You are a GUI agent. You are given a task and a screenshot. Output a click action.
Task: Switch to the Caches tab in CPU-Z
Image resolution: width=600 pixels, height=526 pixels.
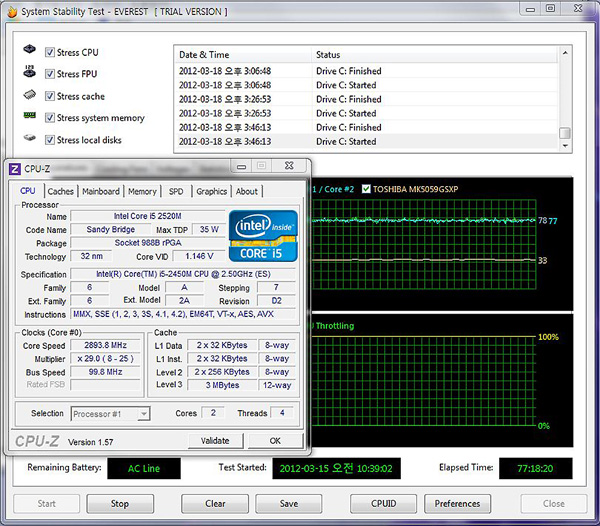[x=60, y=191]
